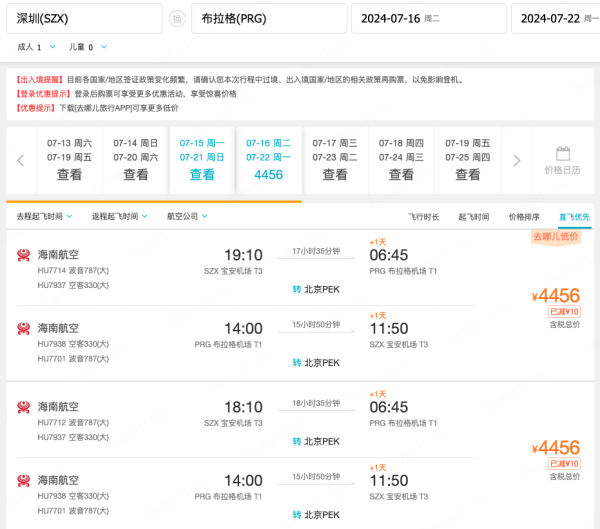This screenshot has height=529, width=600.
Task: Click 18:10 departure time
Action: pos(243,407)
